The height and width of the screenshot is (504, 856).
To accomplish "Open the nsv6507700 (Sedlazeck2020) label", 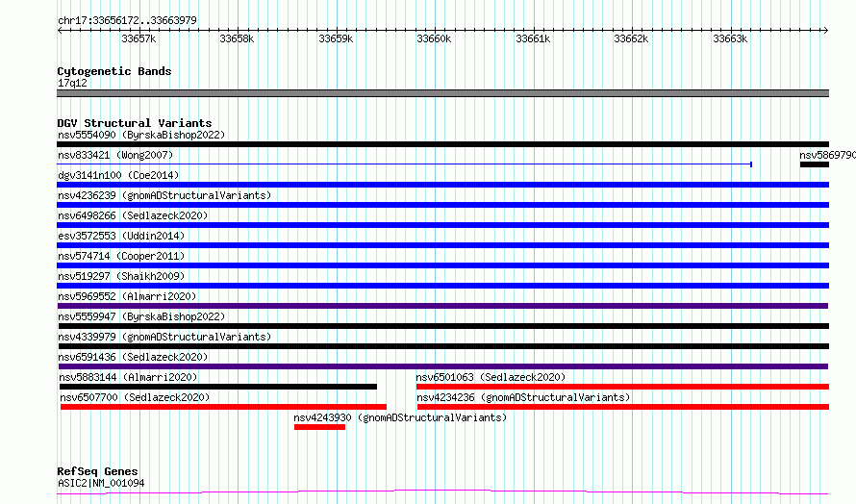I will click(x=135, y=397).
